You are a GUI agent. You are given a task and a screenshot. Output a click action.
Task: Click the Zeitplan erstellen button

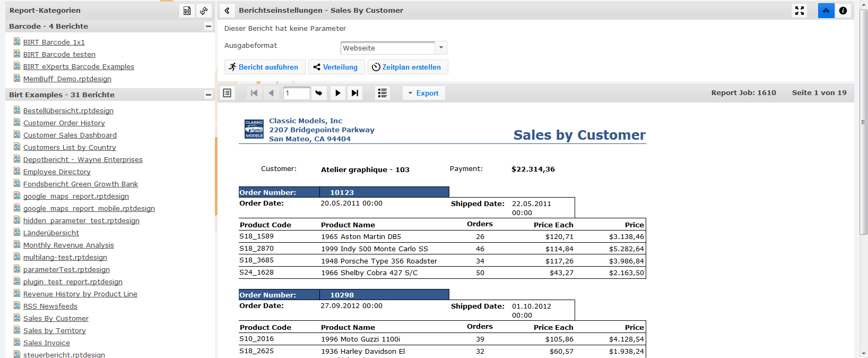point(407,67)
